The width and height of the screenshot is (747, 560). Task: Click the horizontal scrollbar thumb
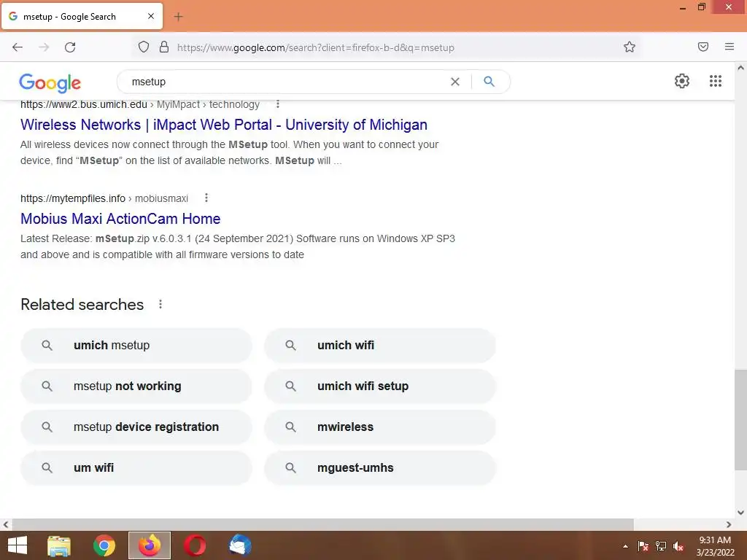point(323,524)
